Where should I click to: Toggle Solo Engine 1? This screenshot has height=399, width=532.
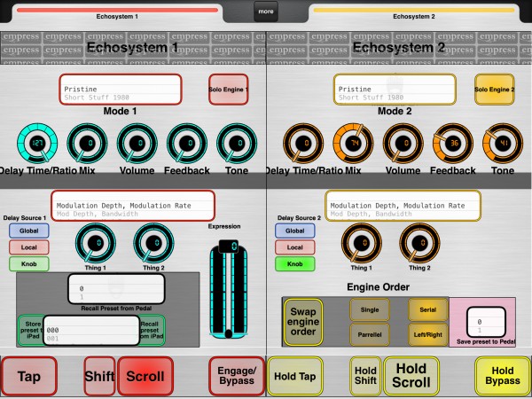(229, 90)
